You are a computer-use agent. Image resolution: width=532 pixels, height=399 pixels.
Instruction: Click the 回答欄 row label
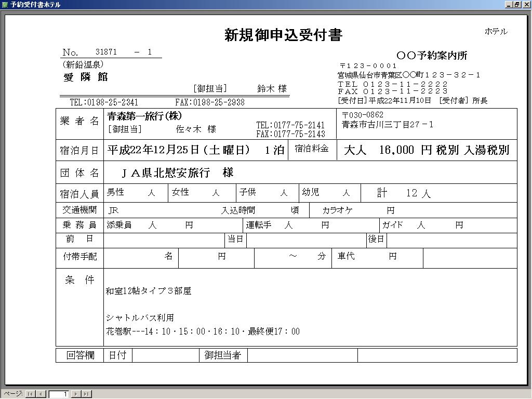point(80,355)
